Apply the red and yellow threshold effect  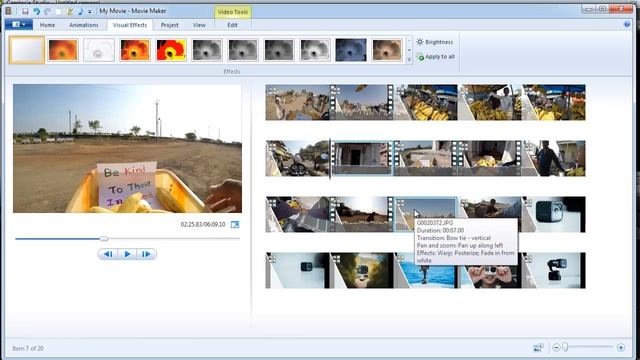[x=171, y=50]
